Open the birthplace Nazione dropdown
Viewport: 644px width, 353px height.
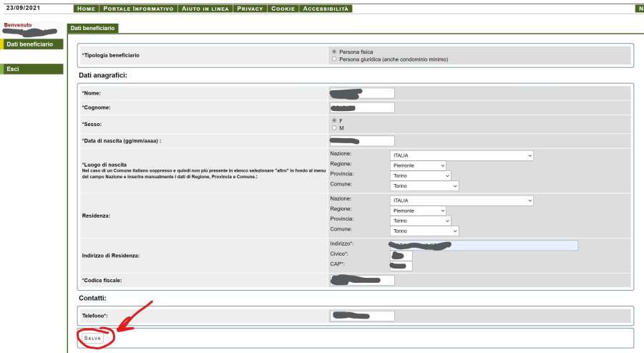[x=462, y=155]
